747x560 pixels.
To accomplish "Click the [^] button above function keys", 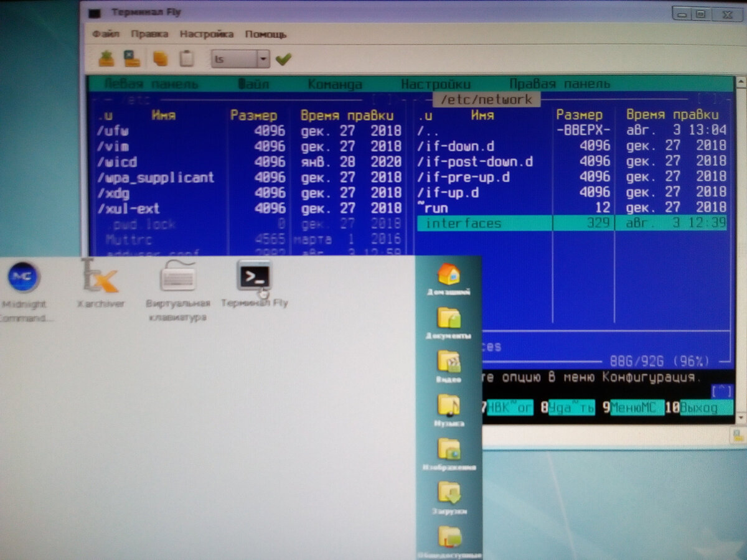I will tap(721, 391).
